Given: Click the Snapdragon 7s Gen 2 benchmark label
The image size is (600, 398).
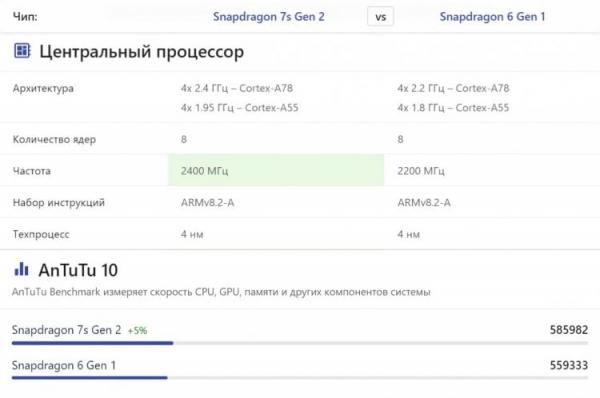Looking at the screenshot, I should (67, 330).
